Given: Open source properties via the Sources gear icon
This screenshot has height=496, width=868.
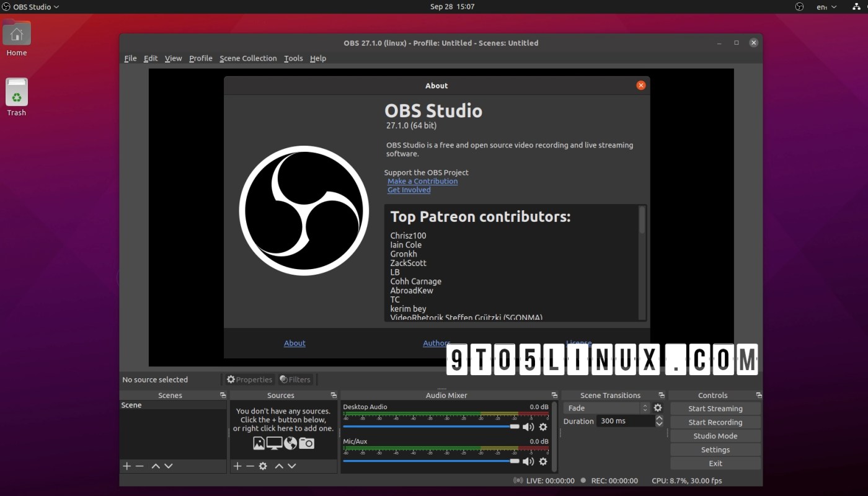Looking at the screenshot, I should [263, 466].
